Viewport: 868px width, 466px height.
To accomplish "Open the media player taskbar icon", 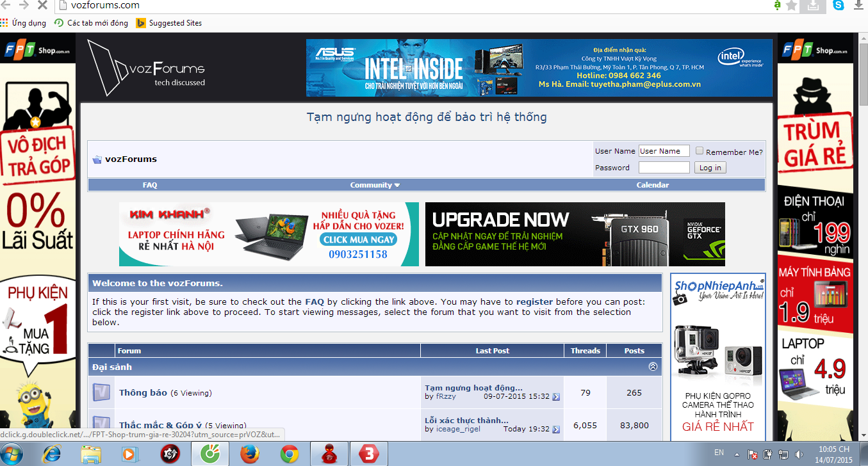I will coord(130,454).
